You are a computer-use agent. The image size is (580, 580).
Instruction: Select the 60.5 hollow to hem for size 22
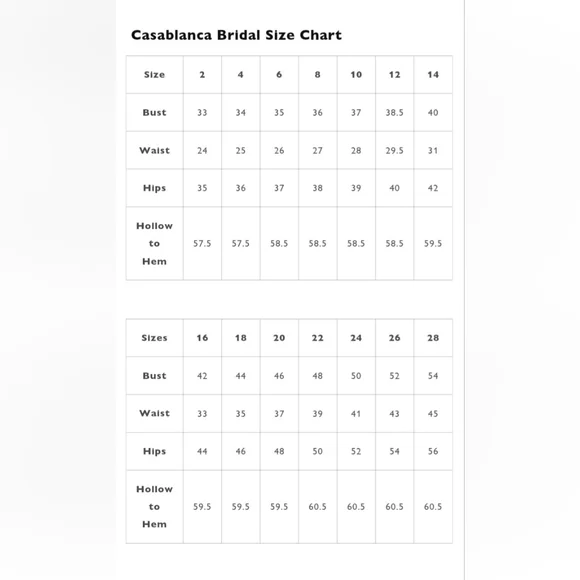pyautogui.click(x=317, y=507)
